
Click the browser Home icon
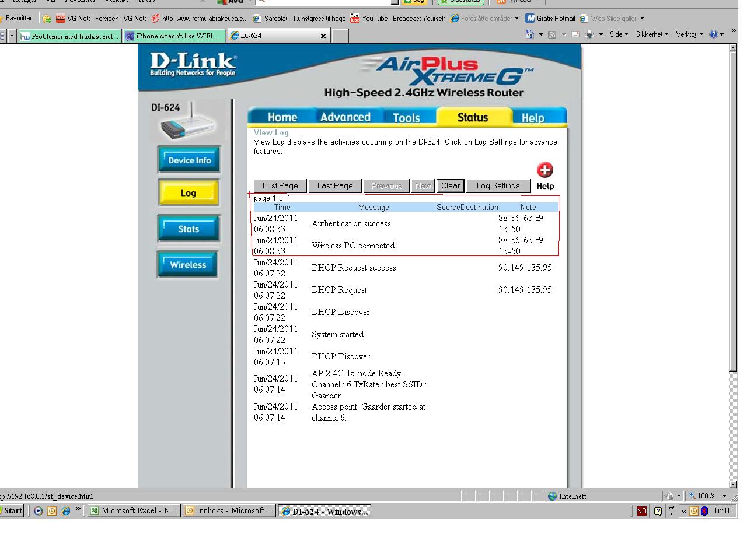[530, 34]
